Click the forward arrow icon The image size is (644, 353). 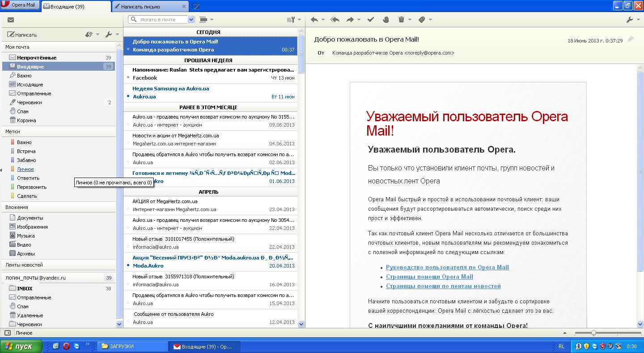pyautogui.click(x=350, y=20)
